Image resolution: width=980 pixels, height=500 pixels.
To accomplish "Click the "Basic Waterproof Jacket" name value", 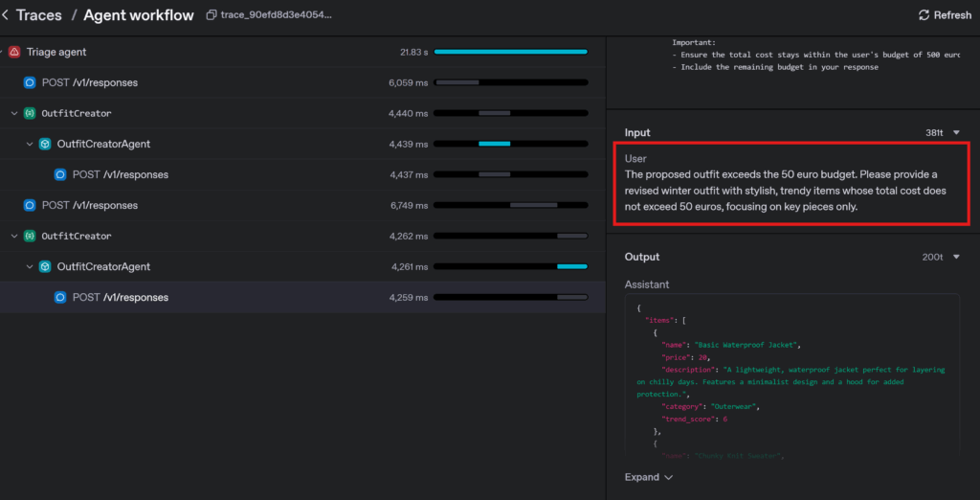I will tap(746, 345).
